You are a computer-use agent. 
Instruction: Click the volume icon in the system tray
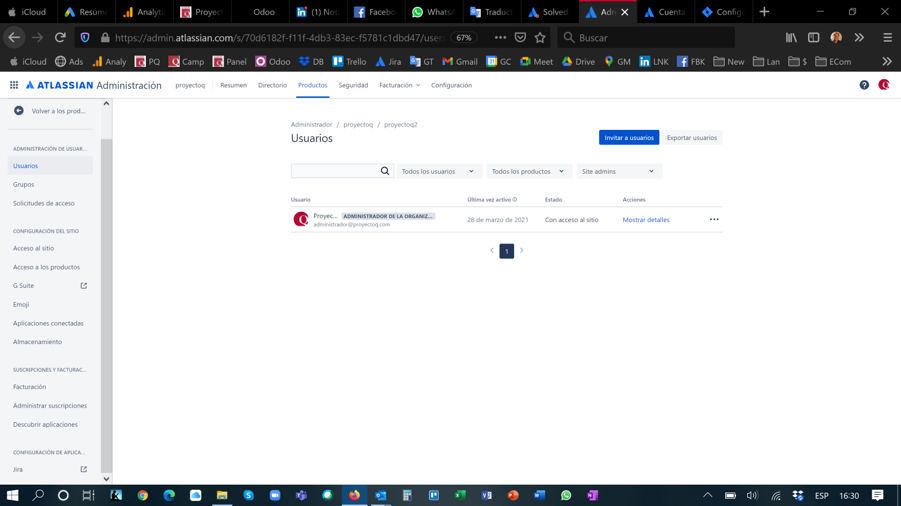tap(752, 495)
